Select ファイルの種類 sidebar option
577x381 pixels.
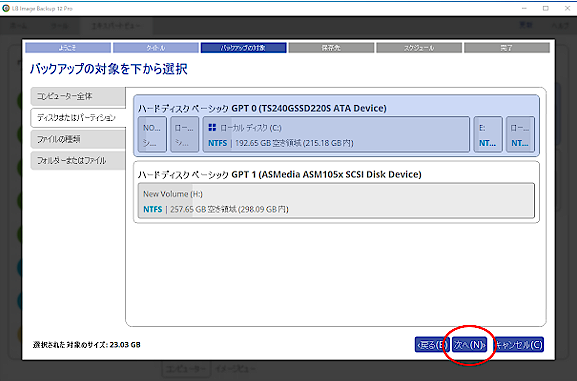coord(78,139)
